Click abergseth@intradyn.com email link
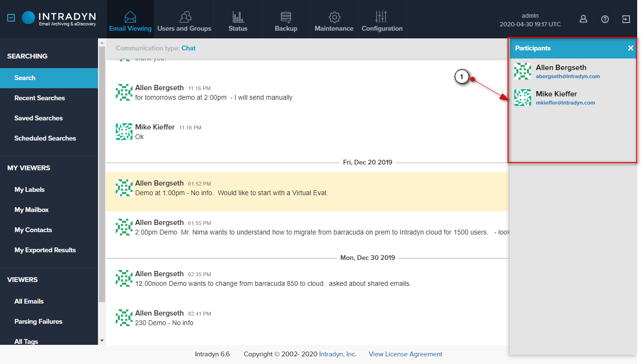The height and width of the screenshot is (364, 642). click(568, 76)
